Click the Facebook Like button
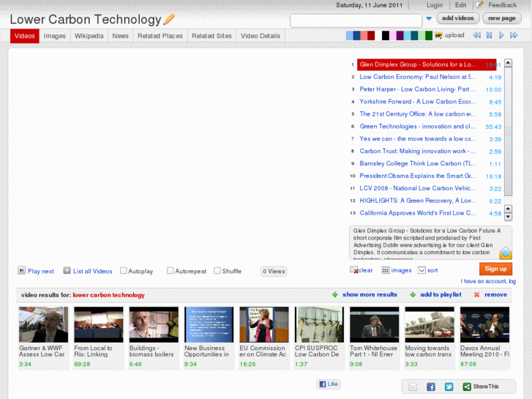Image resolution: width=532 pixels, height=399 pixels. 329,384
